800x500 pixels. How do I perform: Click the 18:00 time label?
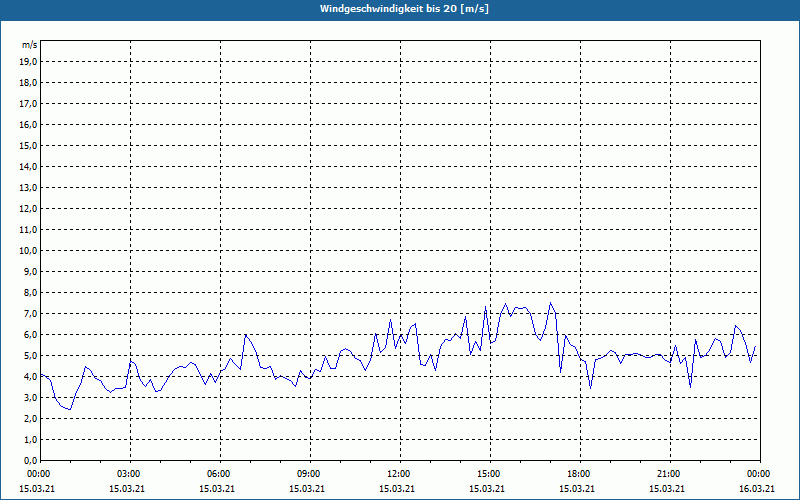pyautogui.click(x=580, y=474)
